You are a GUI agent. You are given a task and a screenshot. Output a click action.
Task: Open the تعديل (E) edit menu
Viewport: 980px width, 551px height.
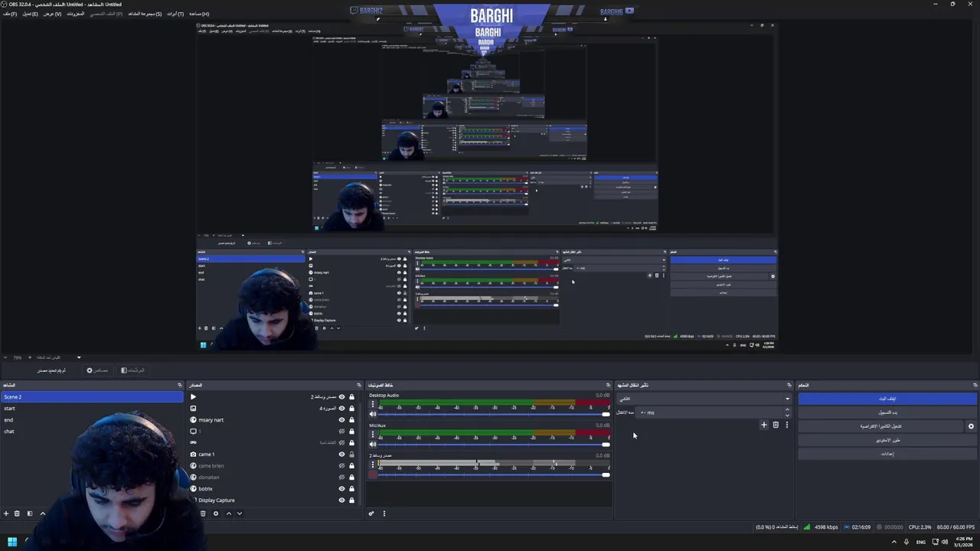pos(30,14)
